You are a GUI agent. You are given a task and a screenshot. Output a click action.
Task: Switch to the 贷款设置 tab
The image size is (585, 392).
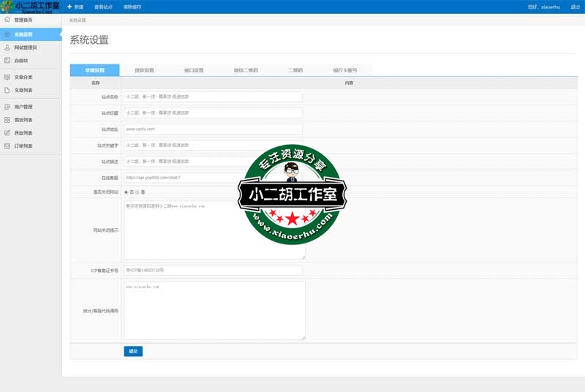pos(144,71)
